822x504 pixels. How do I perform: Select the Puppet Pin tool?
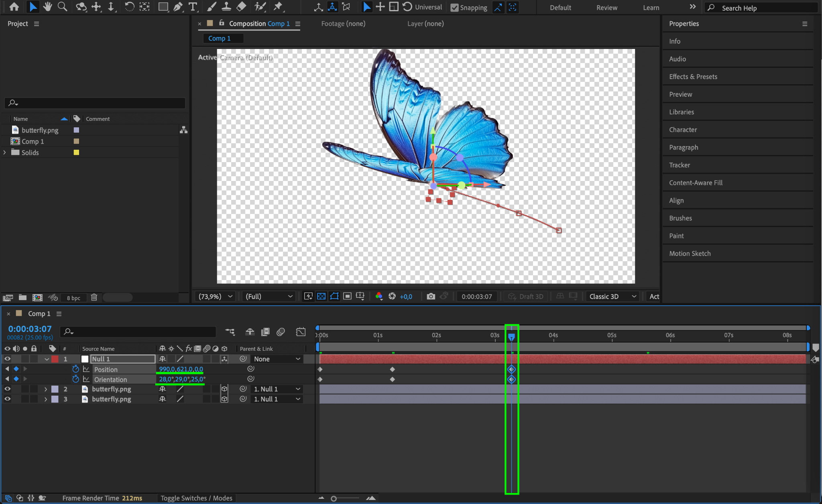point(278,7)
